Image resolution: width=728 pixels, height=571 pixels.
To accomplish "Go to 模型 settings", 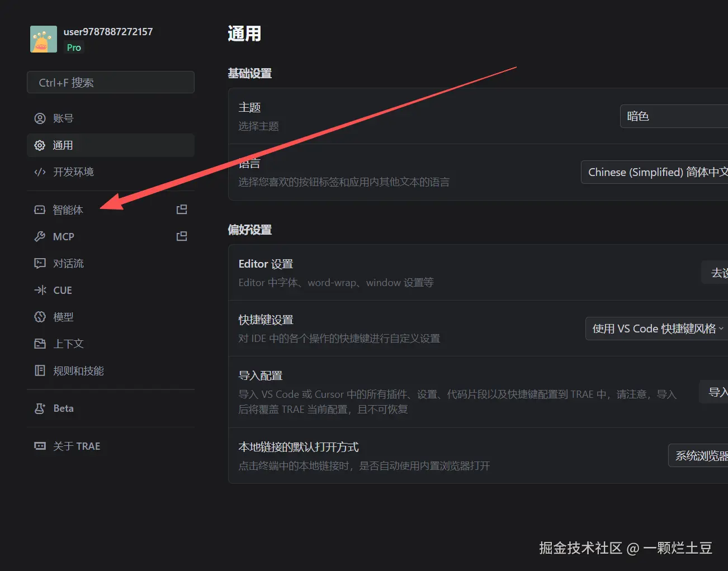I will 111,317.
